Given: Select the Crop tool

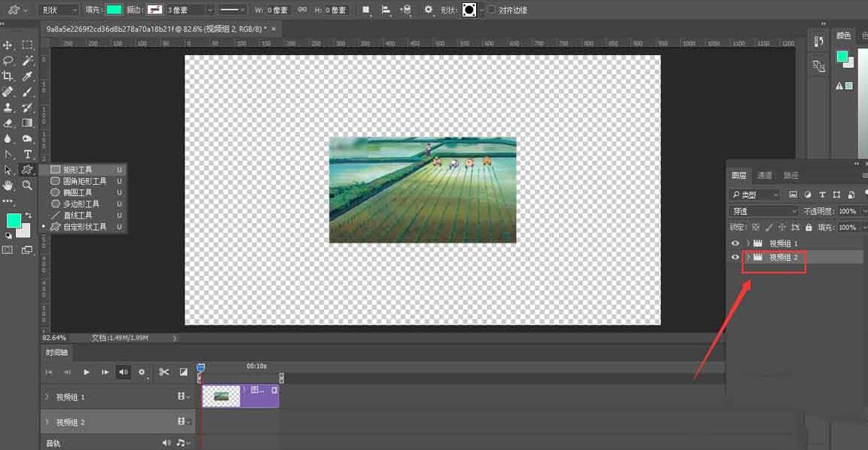Looking at the screenshot, I should click(x=8, y=76).
